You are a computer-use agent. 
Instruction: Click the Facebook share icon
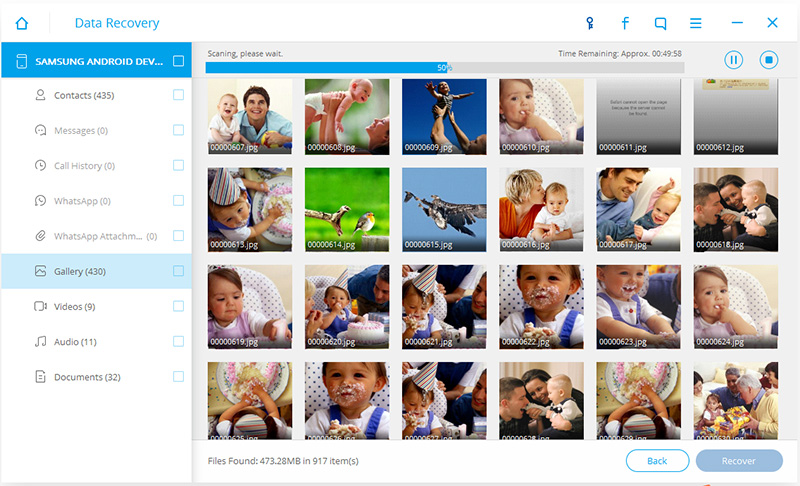click(625, 22)
